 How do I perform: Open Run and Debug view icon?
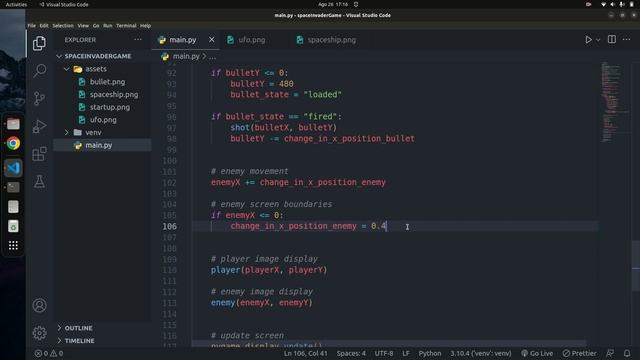pyautogui.click(x=39, y=126)
